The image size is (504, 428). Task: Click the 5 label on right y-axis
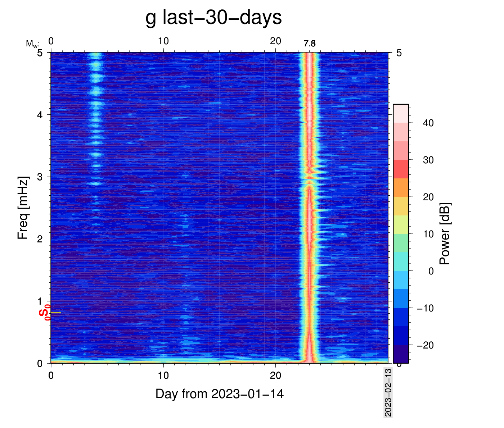[x=399, y=53]
